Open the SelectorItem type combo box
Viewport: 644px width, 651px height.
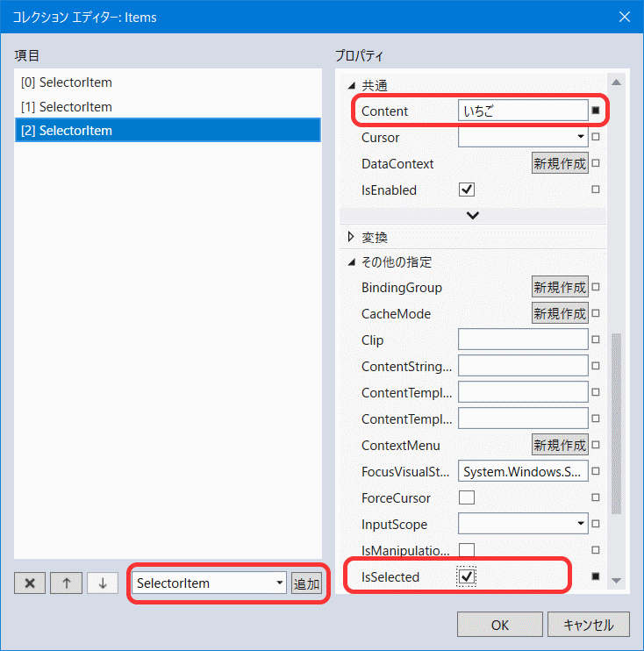210,583
